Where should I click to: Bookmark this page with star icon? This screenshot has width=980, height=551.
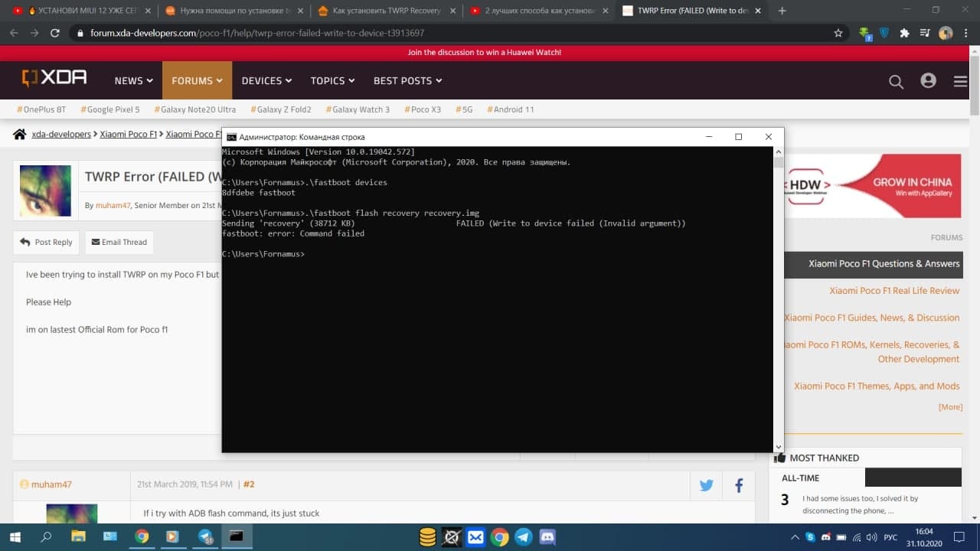(x=838, y=33)
